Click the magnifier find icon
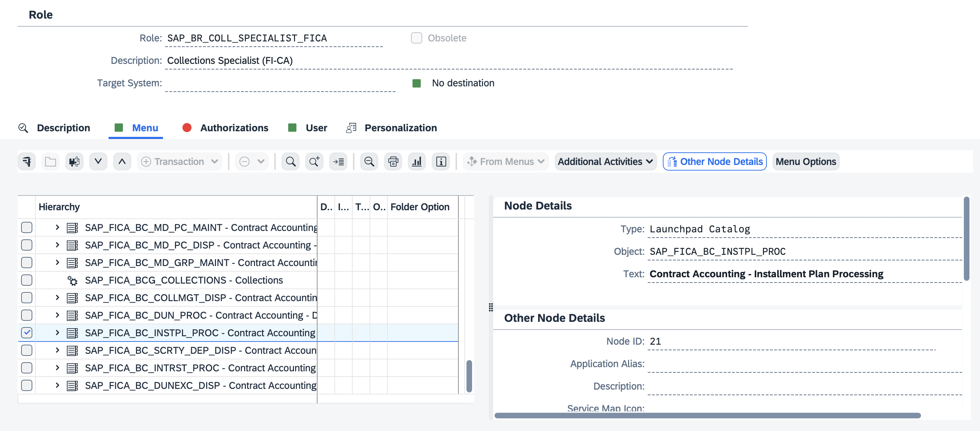The image size is (980, 431). pyautogui.click(x=290, y=161)
